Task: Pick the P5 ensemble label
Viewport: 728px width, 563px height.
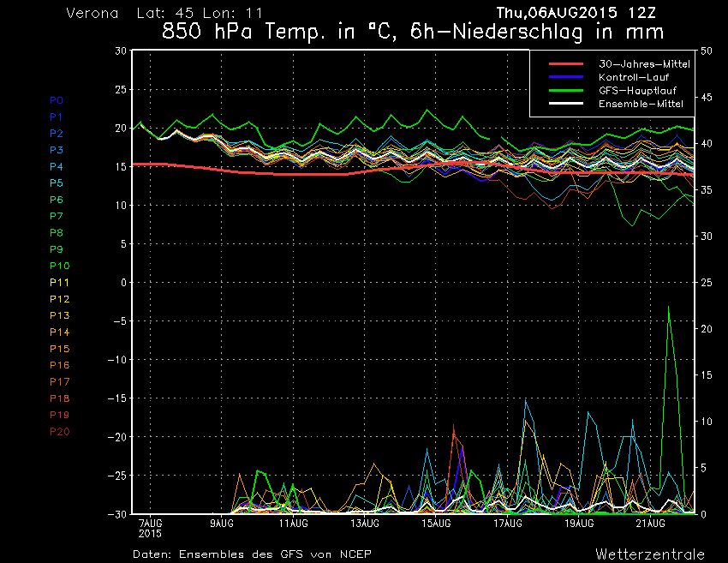Action: [57, 183]
